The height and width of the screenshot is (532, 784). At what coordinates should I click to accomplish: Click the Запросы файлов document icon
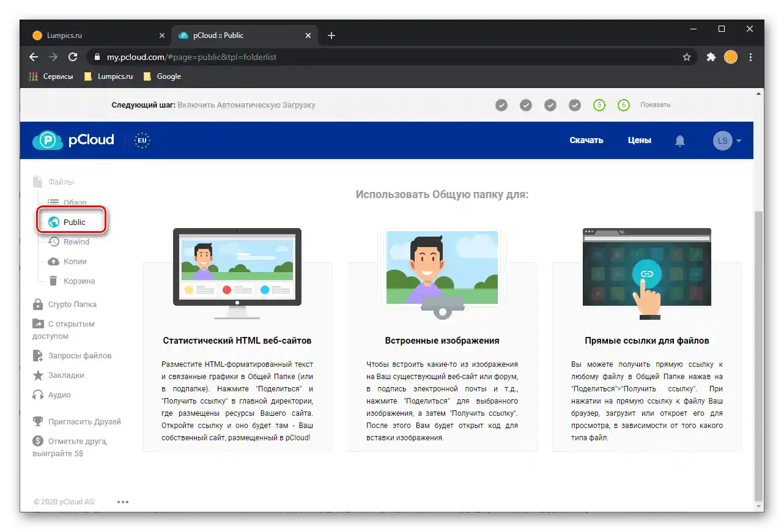coord(38,356)
